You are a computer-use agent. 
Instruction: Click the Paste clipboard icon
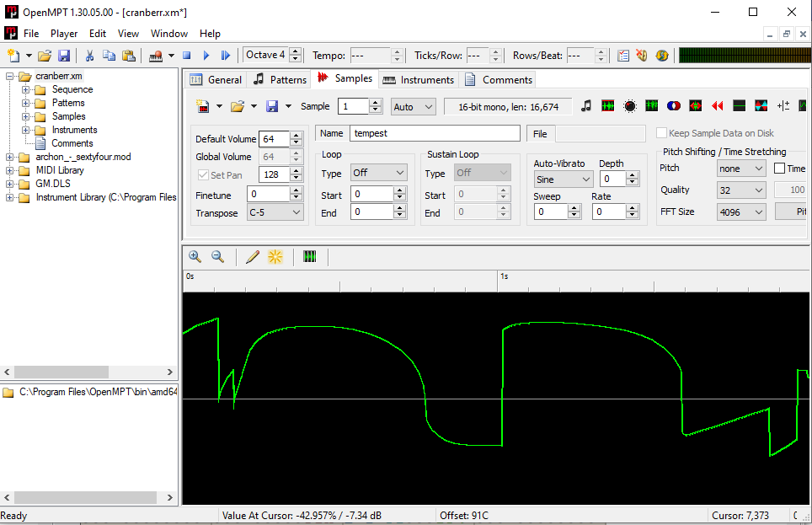coord(128,56)
